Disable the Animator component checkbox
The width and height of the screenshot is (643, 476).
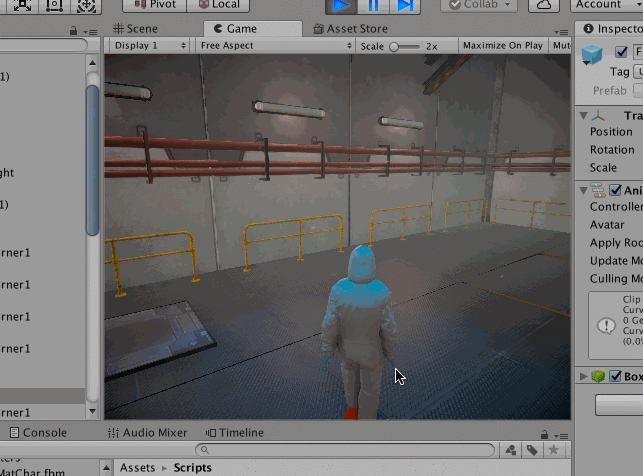615,190
